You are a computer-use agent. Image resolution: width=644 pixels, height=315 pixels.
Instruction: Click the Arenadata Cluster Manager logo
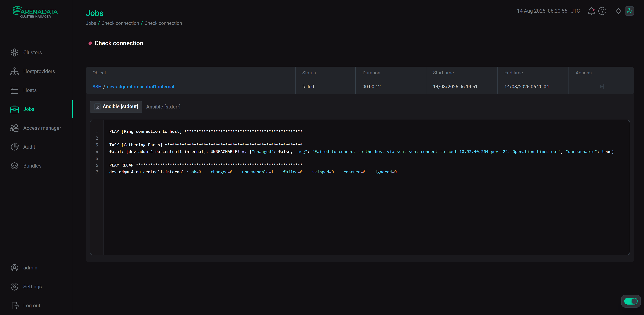pyautogui.click(x=35, y=12)
